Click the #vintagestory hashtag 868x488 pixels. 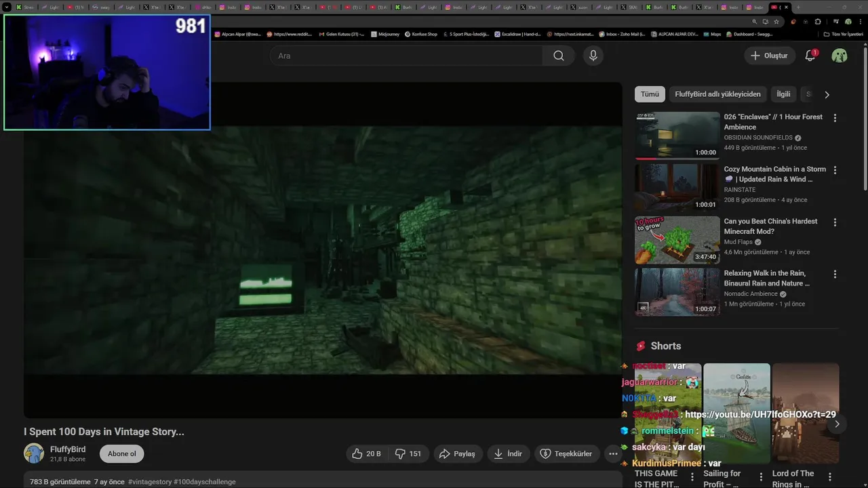[x=149, y=482]
